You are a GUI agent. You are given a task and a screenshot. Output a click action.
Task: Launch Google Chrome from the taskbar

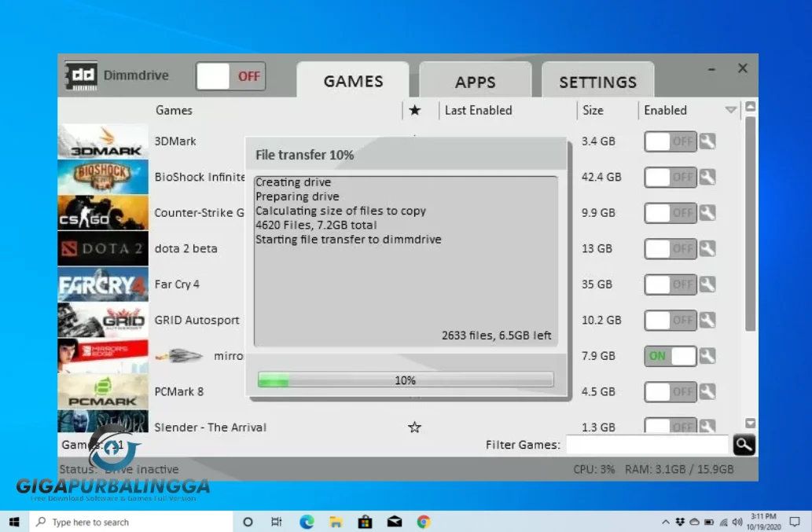pos(424,522)
